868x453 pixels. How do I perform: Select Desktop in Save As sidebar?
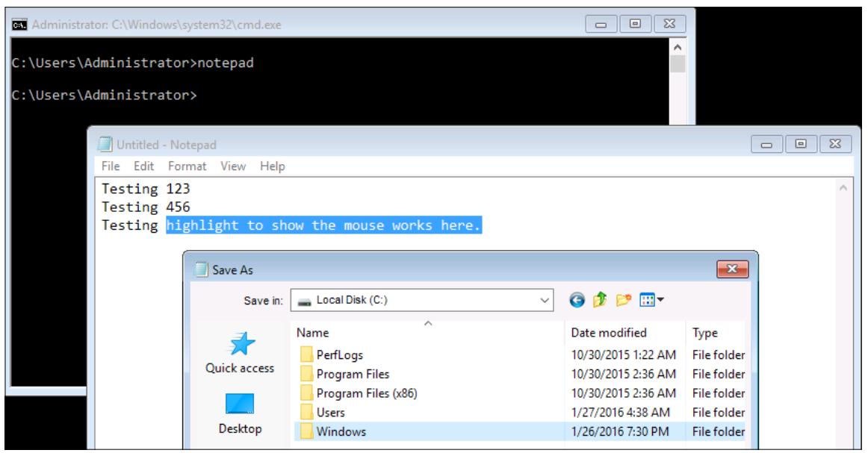tap(240, 413)
